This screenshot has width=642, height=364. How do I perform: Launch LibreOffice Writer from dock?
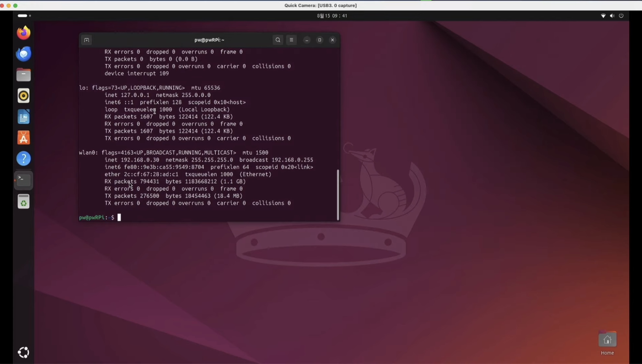click(23, 117)
